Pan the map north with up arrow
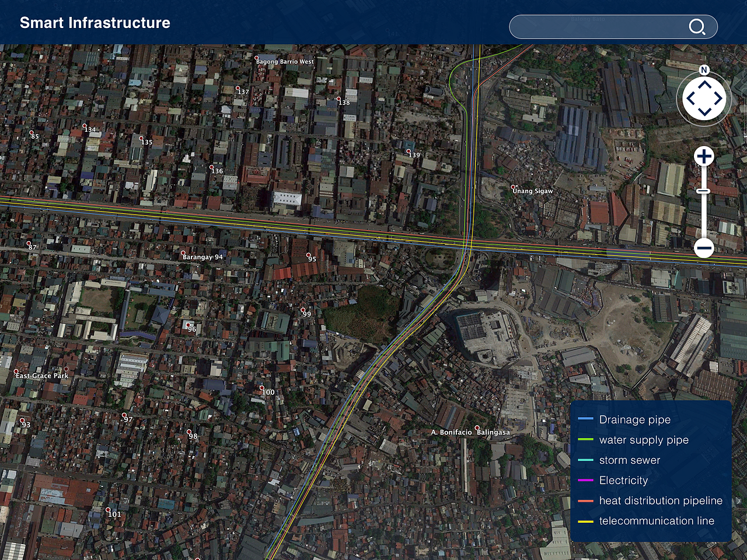Screen dimensions: 747x560 tap(704, 85)
